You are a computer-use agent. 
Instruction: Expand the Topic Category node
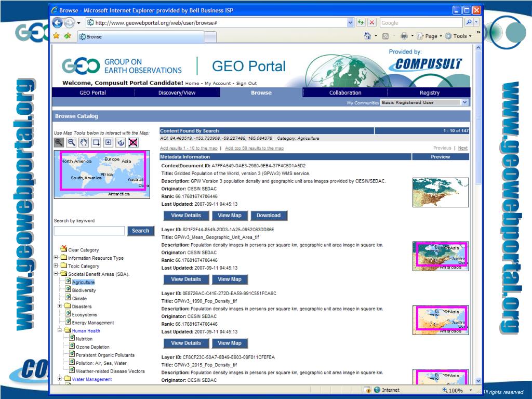coord(56,265)
